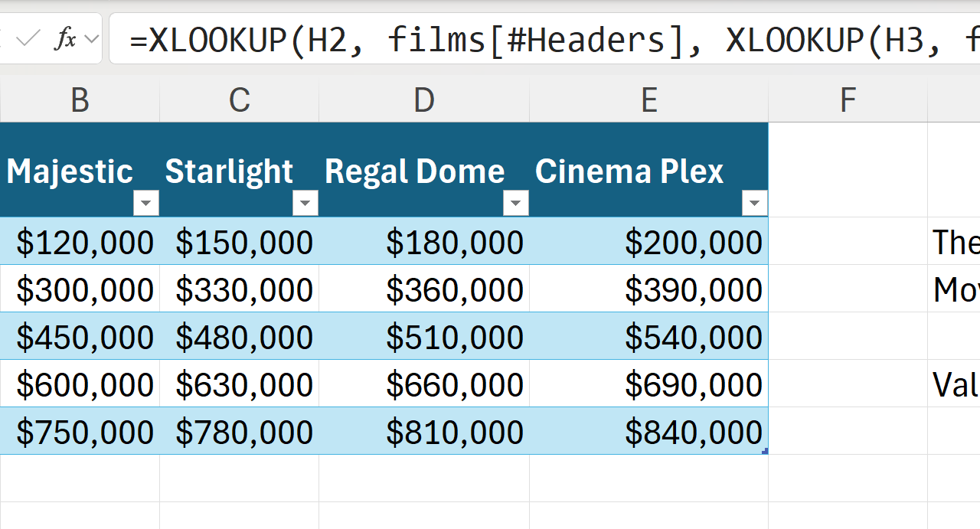Click the $840,000 cell
This screenshot has width=980, height=529.
tap(693, 433)
